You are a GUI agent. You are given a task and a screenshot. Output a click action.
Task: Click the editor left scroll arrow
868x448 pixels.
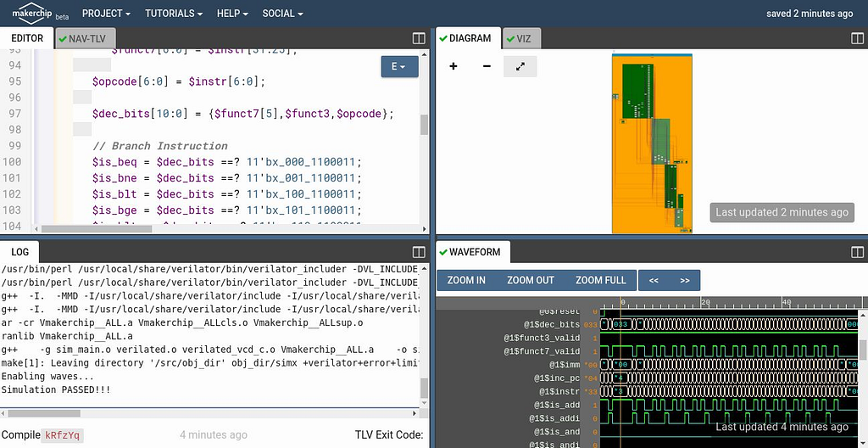point(36,228)
